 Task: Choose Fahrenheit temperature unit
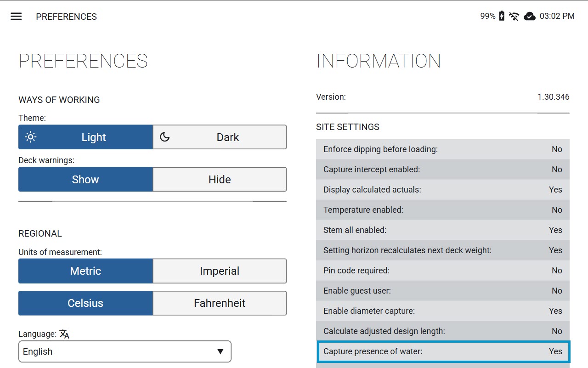click(220, 303)
